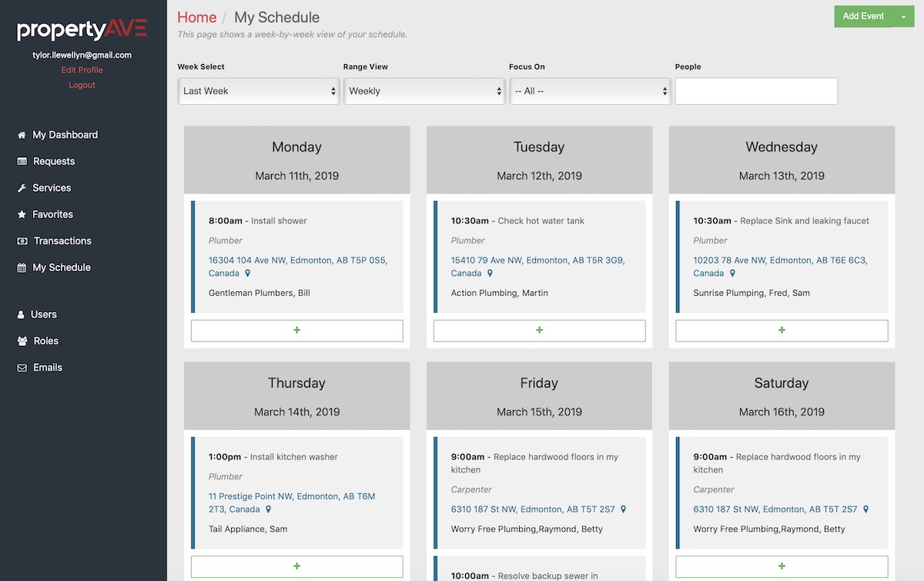The image size is (924, 581).
Task: Click the My Dashboard home icon
Action: (x=22, y=135)
